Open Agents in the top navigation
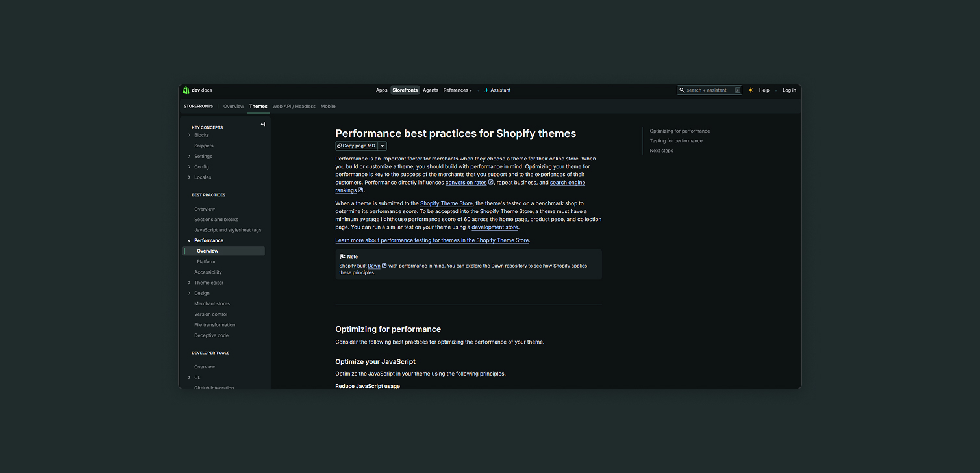The height and width of the screenshot is (473, 980). click(x=431, y=90)
